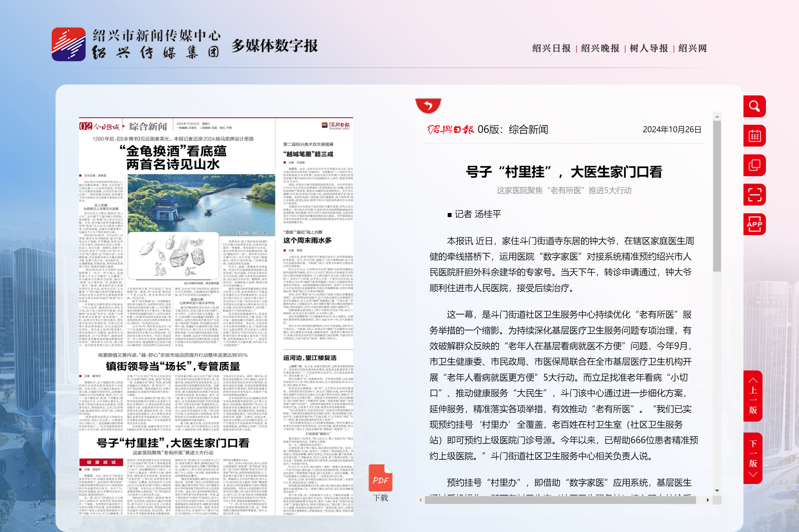Click the 02 今日越城 page header
The width and height of the screenshot is (799, 532).
tap(99, 127)
